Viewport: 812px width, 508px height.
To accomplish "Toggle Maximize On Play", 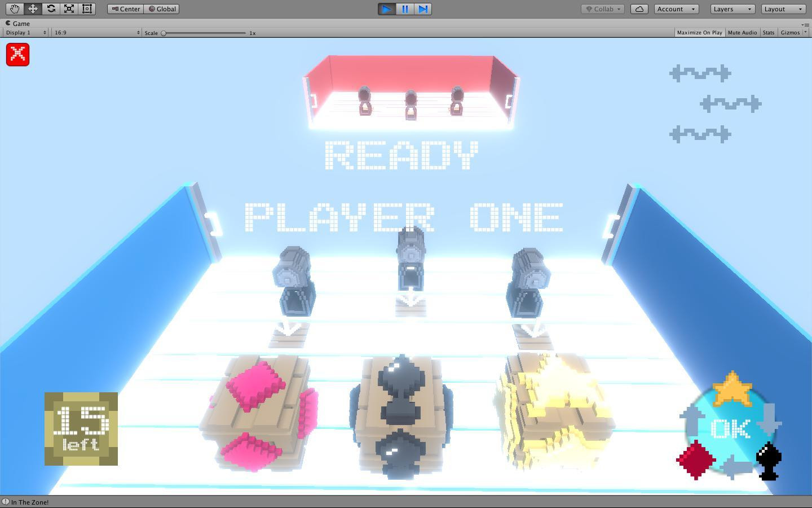I will tap(699, 33).
